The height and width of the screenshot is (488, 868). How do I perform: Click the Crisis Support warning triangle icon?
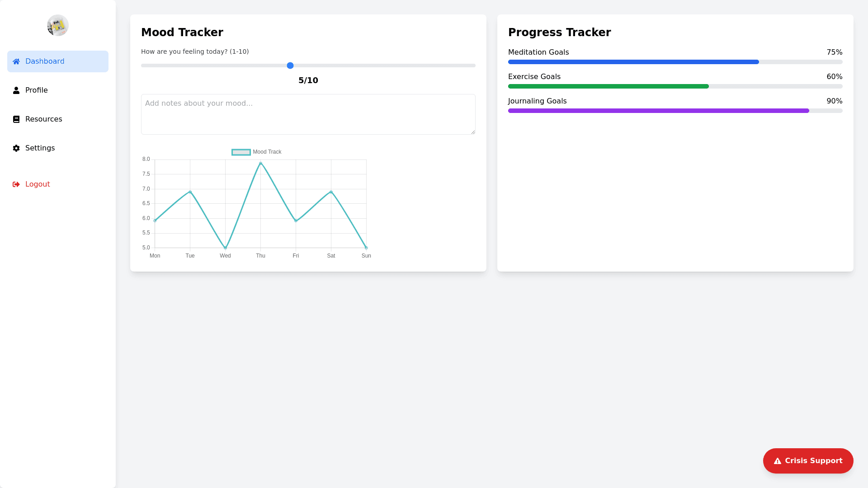coord(778,461)
